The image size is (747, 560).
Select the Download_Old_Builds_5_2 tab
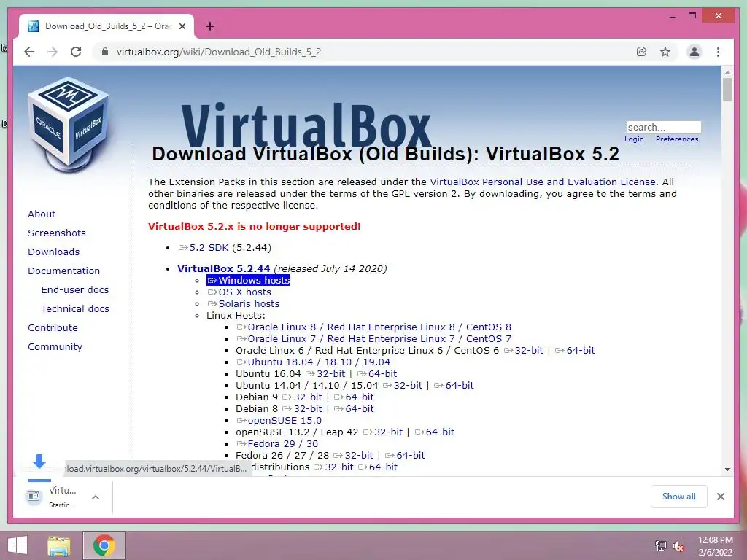coord(107,26)
